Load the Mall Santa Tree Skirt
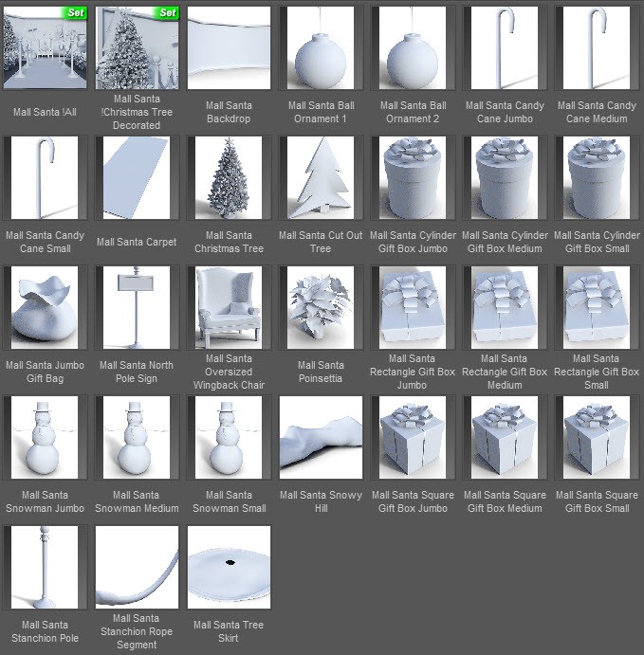The height and width of the screenshot is (655, 644). (229, 567)
